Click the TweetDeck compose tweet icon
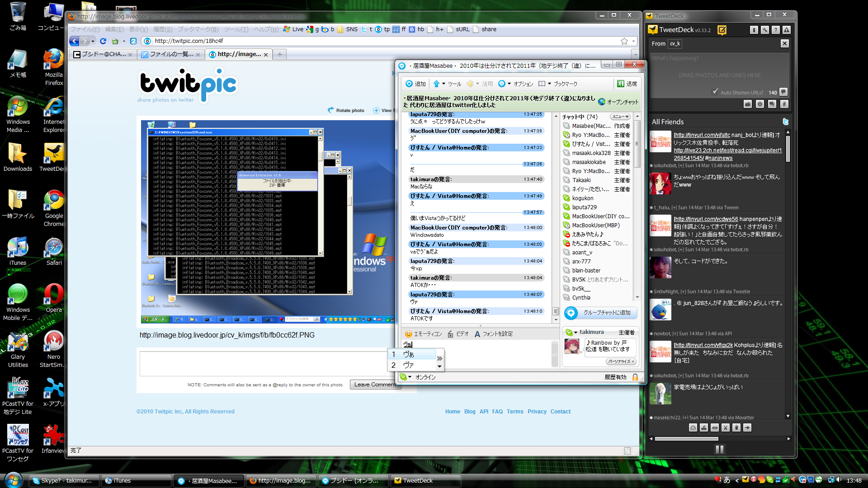This screenshot has height=488, width=868. pos(722,30)
